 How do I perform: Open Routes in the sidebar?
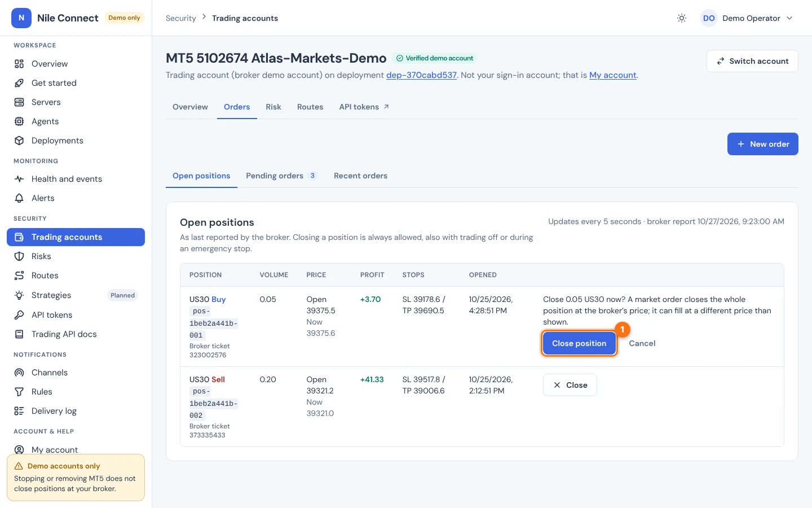[76, 275]
